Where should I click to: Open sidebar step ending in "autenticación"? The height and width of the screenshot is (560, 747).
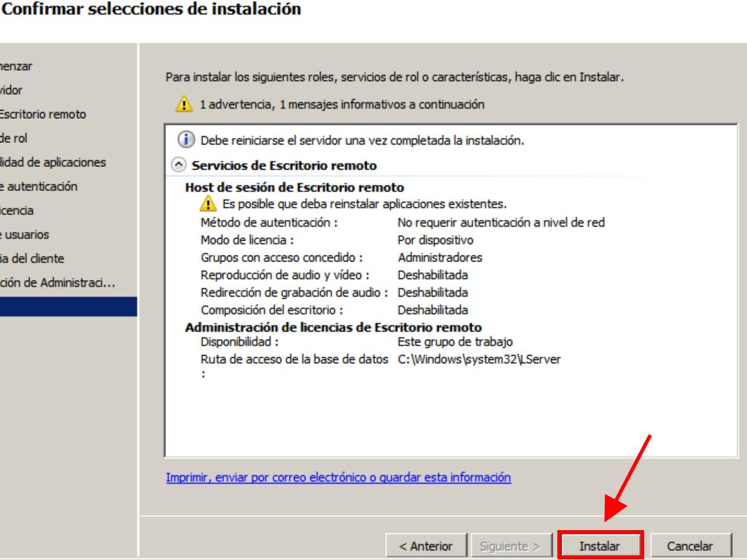coord(39,187)
